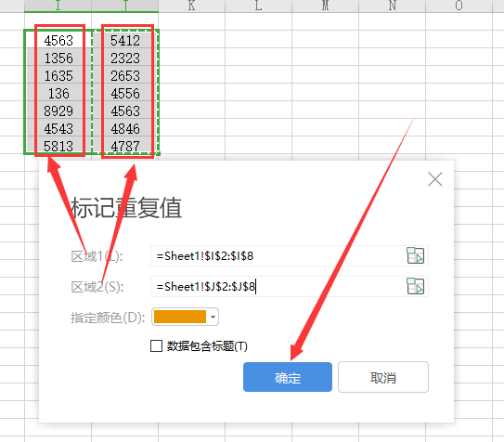Select column L header
504x442 pixels.
pos(258,6)
